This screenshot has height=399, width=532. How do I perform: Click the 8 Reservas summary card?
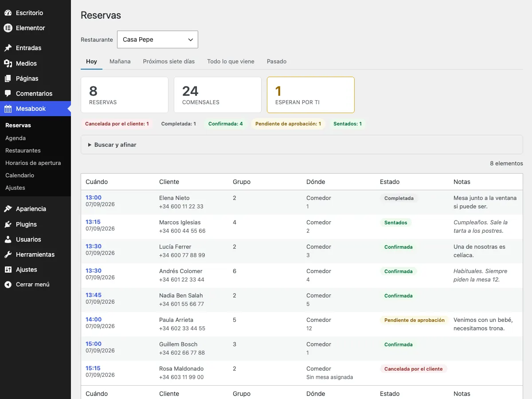click(x=125, y=95)
